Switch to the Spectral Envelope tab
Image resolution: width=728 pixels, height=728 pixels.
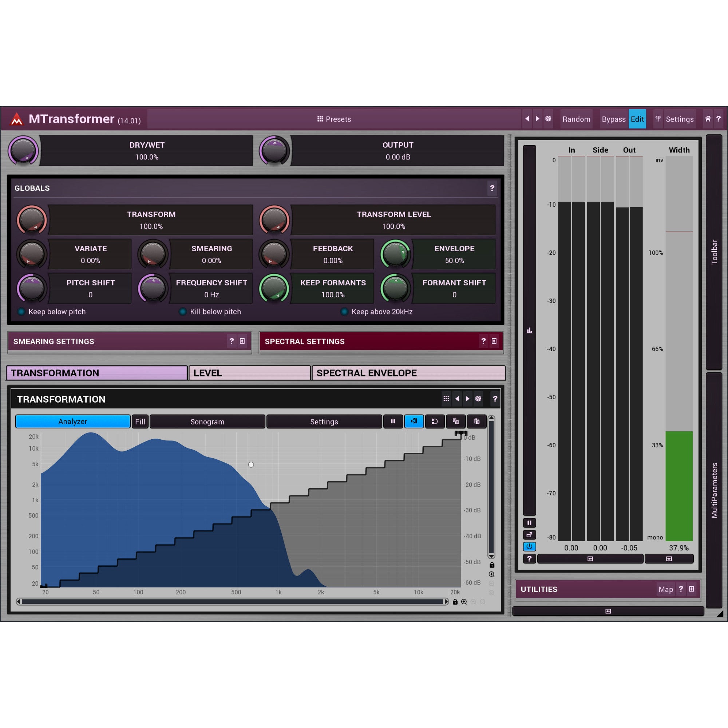click(408, 373)
